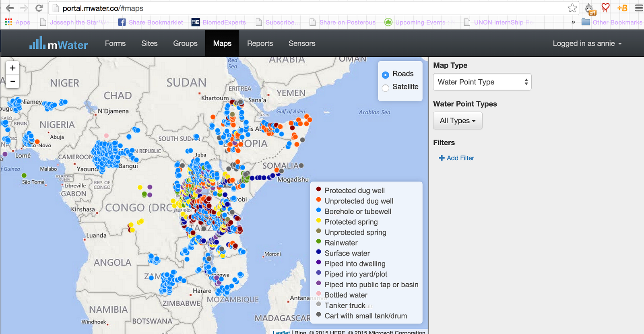Viewport: 644px width, 334px height.
Task: Switch the basemap to Satellite
Action: (386, 88)
